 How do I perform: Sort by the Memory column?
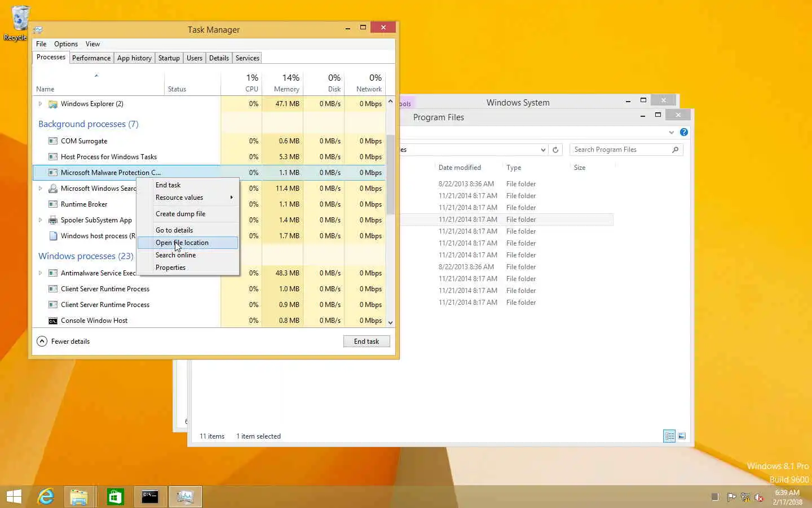click(283, 82)
